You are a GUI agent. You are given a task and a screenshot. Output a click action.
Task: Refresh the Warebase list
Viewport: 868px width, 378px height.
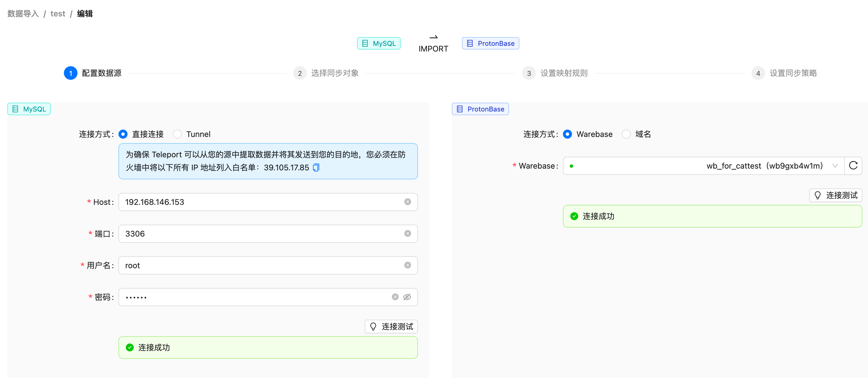point(853,166)
